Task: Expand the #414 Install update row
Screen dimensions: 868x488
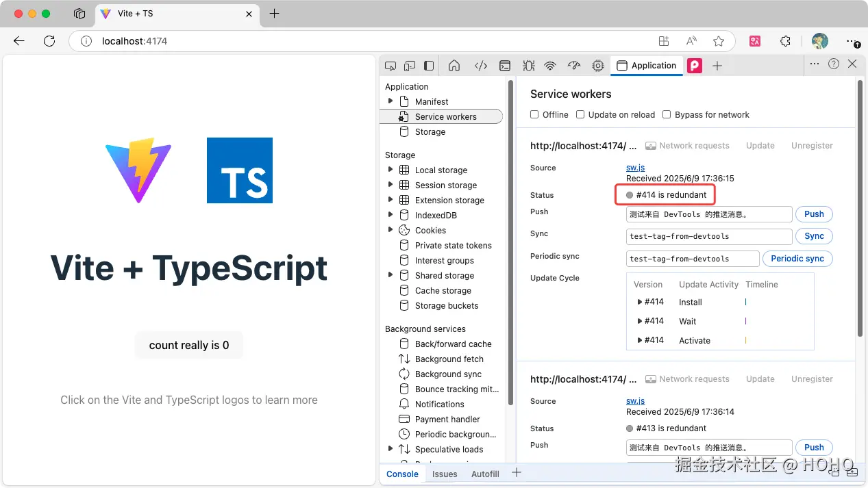Action: click(639, 302)
